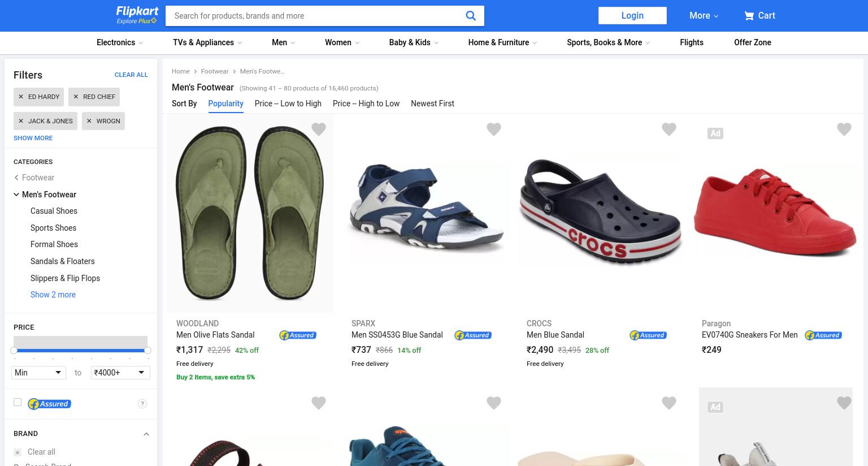This screenshot has width=868, height=466.
Task: Click the Assured badge on Woodland sandal
Action: [x=298, y=335]
